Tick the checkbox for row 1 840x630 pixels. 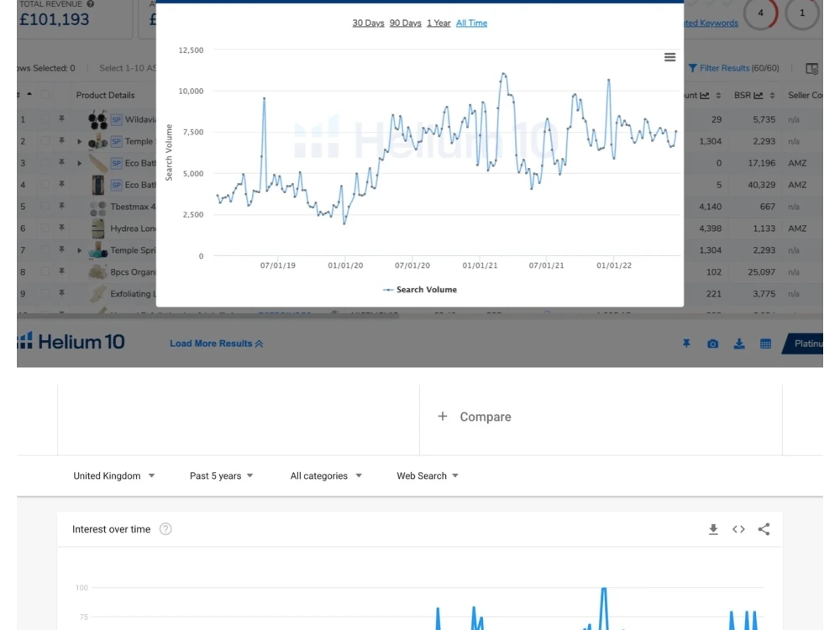[x=45, y=119]
